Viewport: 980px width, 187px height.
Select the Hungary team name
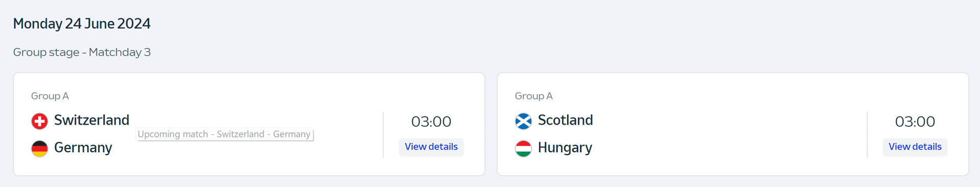tap(565, 148)
